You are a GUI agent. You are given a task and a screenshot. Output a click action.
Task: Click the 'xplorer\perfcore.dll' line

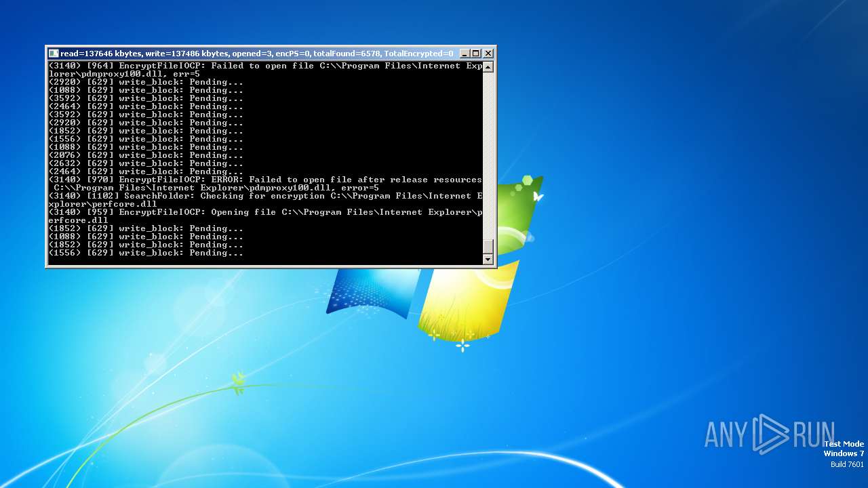[102, 204]
